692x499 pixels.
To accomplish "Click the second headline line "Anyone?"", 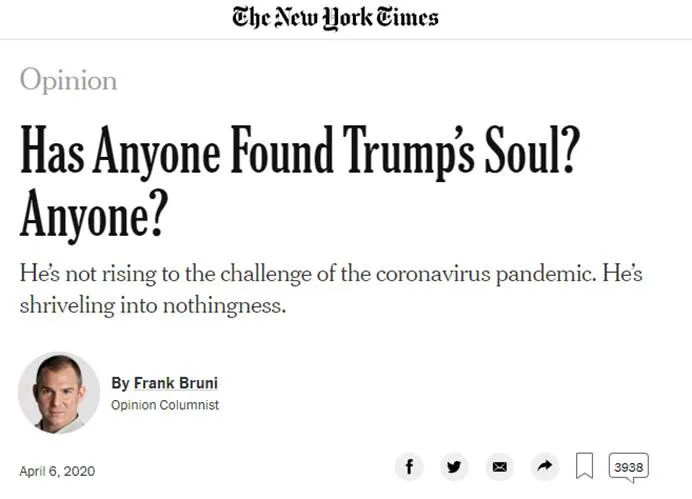I will tap(94, 215).
